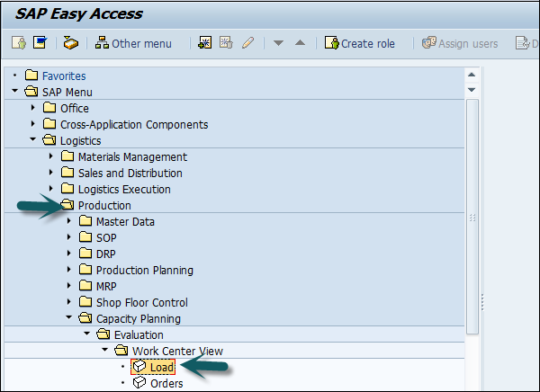This screenshot has width=540, height=392.
Task: Click the tree scrollbar down arrow
Action: click(472, 90)
